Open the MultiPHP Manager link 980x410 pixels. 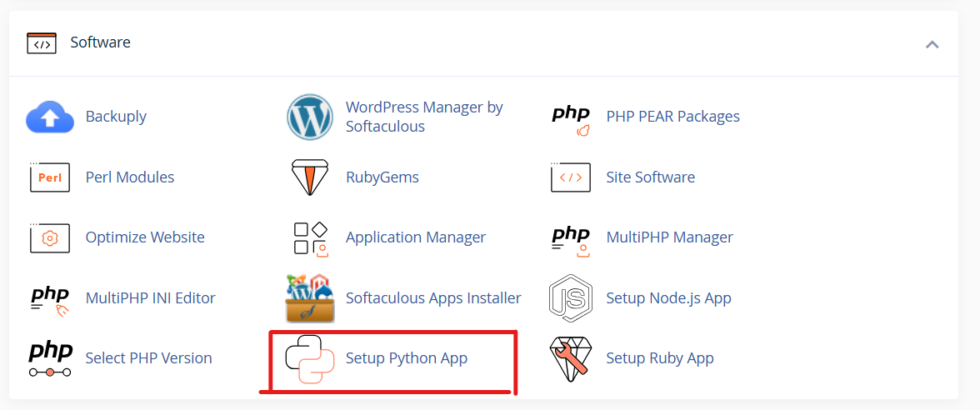(669, 237)
